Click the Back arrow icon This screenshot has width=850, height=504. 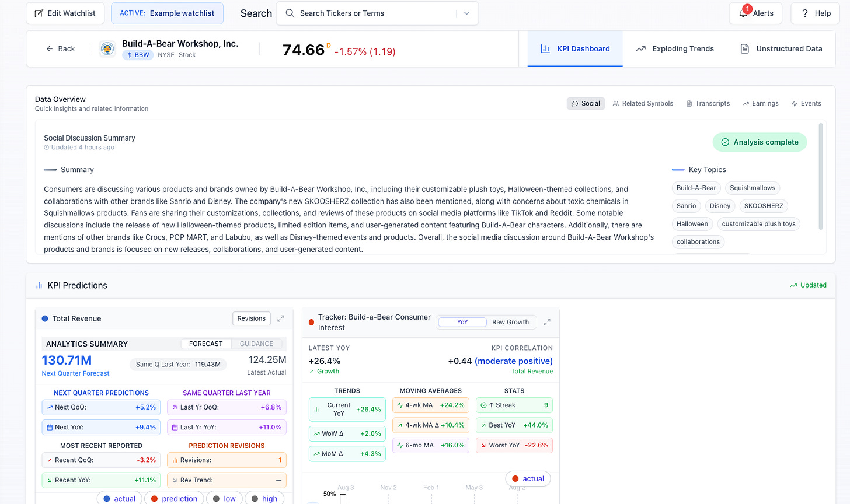(x=50, y=49)
